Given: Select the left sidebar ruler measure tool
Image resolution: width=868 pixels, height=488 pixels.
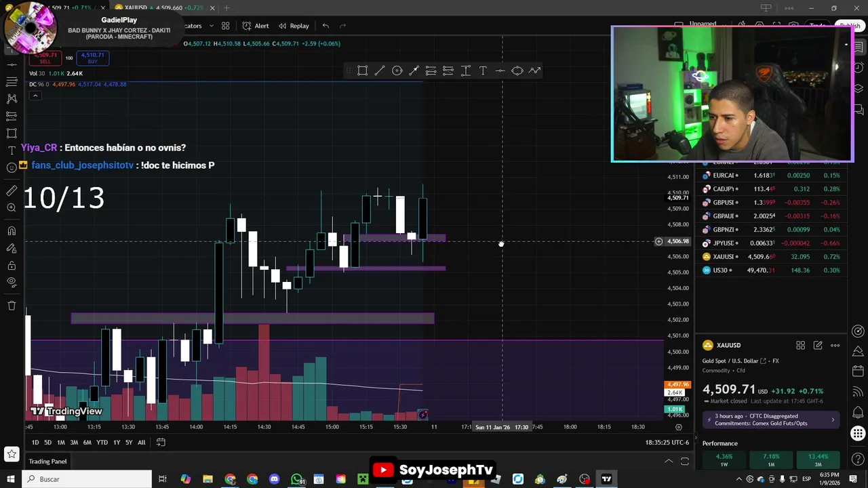Looking at the screenshot, I should pyautogui.click(x=12, y=191).
